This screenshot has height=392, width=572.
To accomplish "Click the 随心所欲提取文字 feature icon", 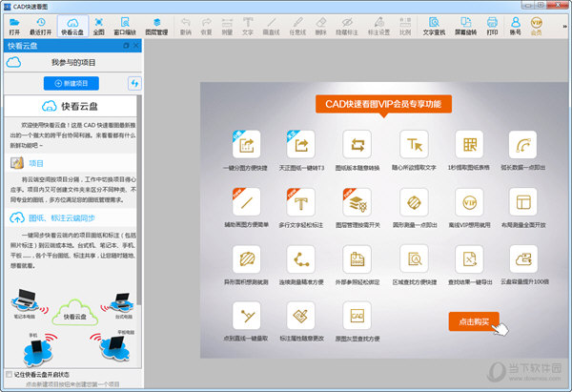I will 414,145.
